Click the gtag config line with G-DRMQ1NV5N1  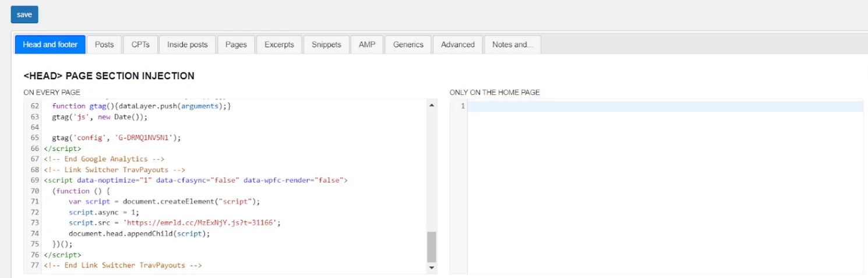tap(117, 138)
